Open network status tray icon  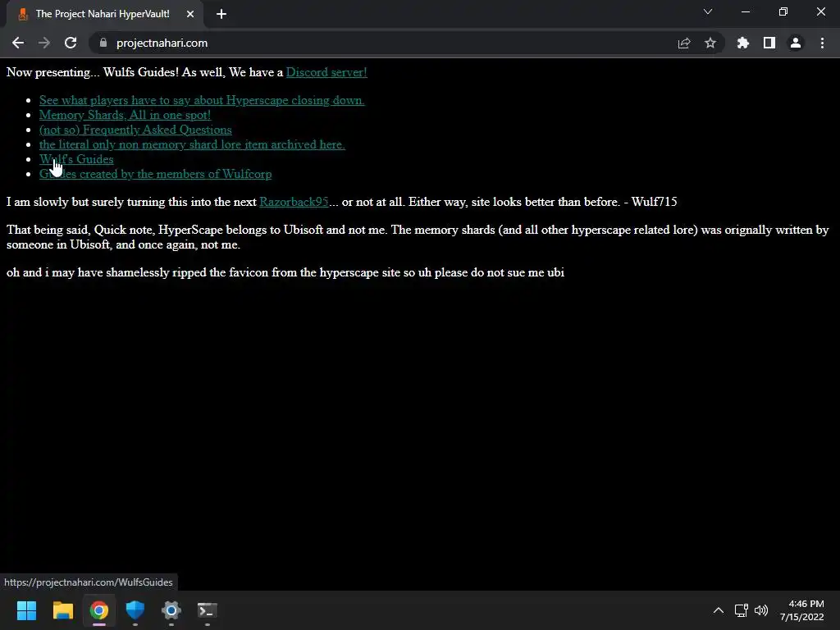[x=741, y=610]
